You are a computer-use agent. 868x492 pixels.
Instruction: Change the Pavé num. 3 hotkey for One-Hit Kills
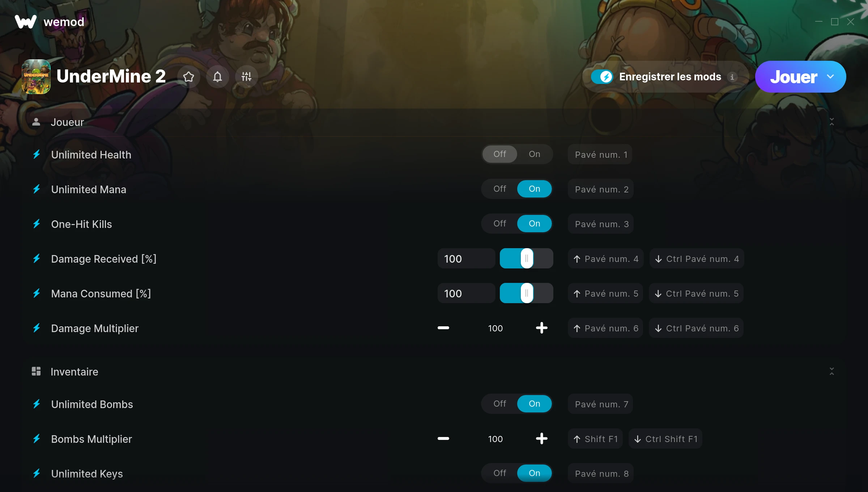(601, 224)
